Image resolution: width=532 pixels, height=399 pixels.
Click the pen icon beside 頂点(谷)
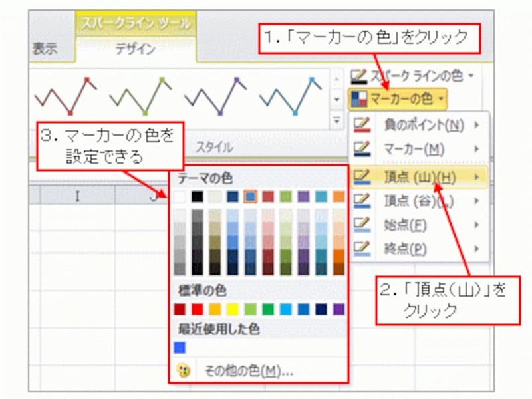point(362,201)
